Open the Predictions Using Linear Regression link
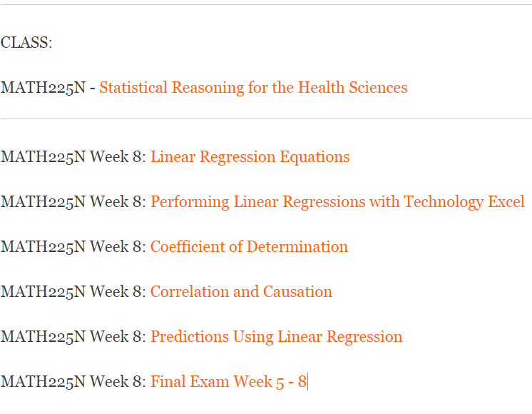The image size is (532, 414). click(x=276, y=337)
